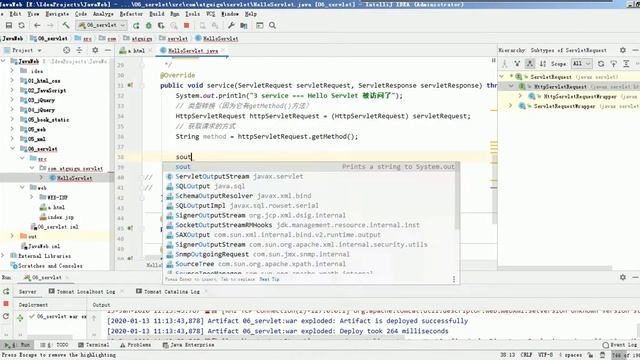
Task: Open the 06_servlet run configuration dropdown
Action: pyautogui.click(x=102, y=25)
